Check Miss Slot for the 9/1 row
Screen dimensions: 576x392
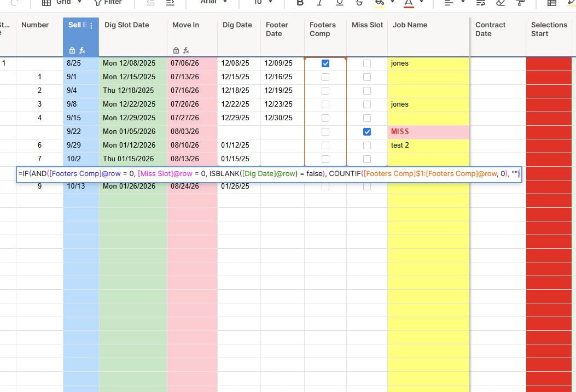(367, 77)
